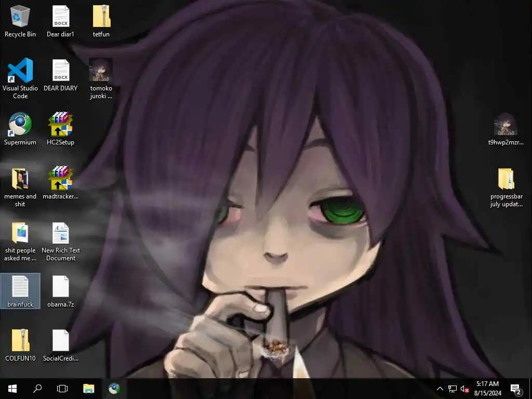Open Task View from the taskbar

[62, 389]
